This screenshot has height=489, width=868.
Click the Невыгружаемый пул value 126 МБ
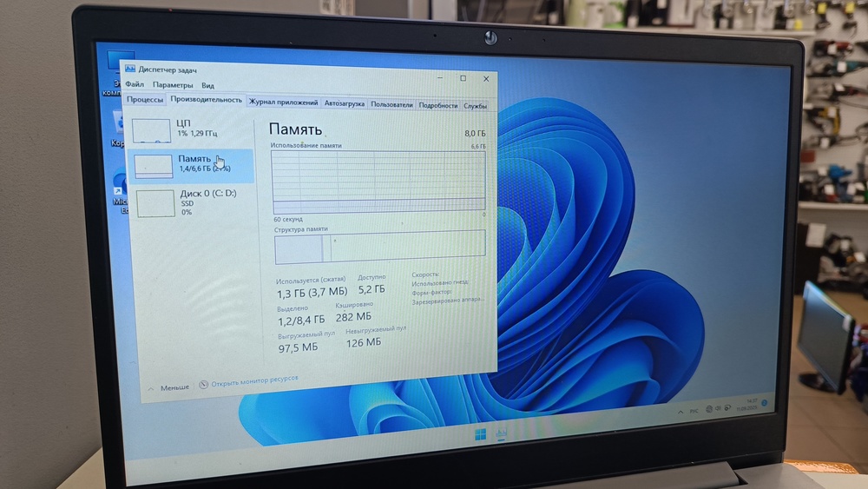pos(364,343)
